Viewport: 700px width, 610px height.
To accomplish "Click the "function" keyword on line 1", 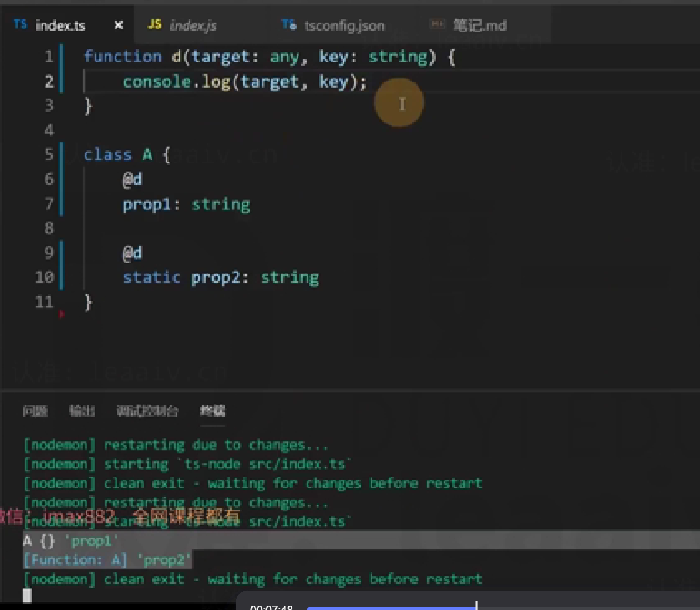I will click(122, 57).
